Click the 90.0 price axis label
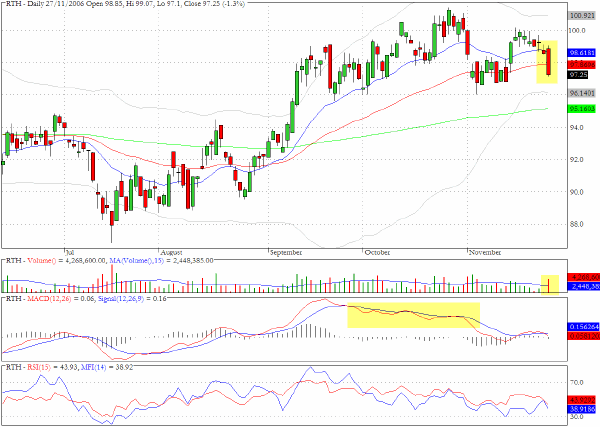Viewport: 600px width, 427px height. coord(577,192)
